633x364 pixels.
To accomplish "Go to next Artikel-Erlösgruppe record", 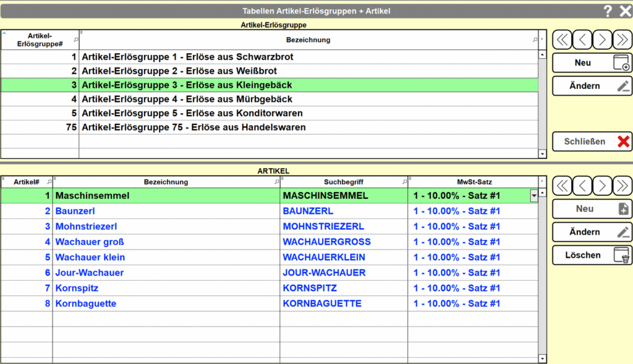I will (602, 40).
